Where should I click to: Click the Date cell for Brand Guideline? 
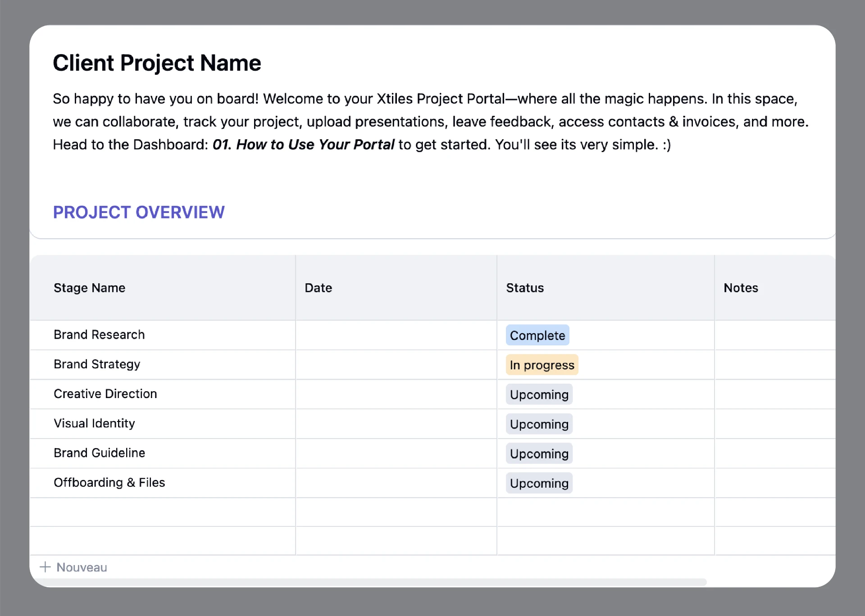pyautogui.click(x=396, y=453)
